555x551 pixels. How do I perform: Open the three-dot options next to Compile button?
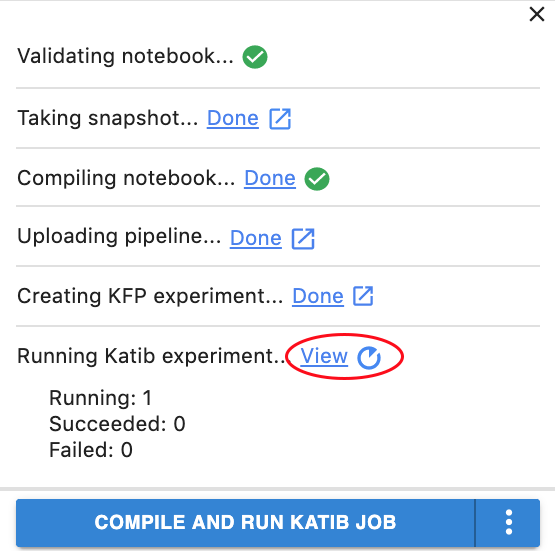(x=508, y=522)
